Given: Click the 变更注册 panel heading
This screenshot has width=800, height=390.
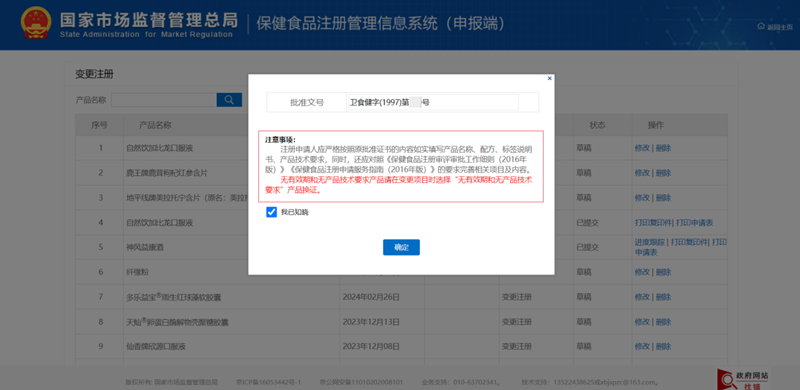Looking at the screenshot, I should click(x=94, y=75).
